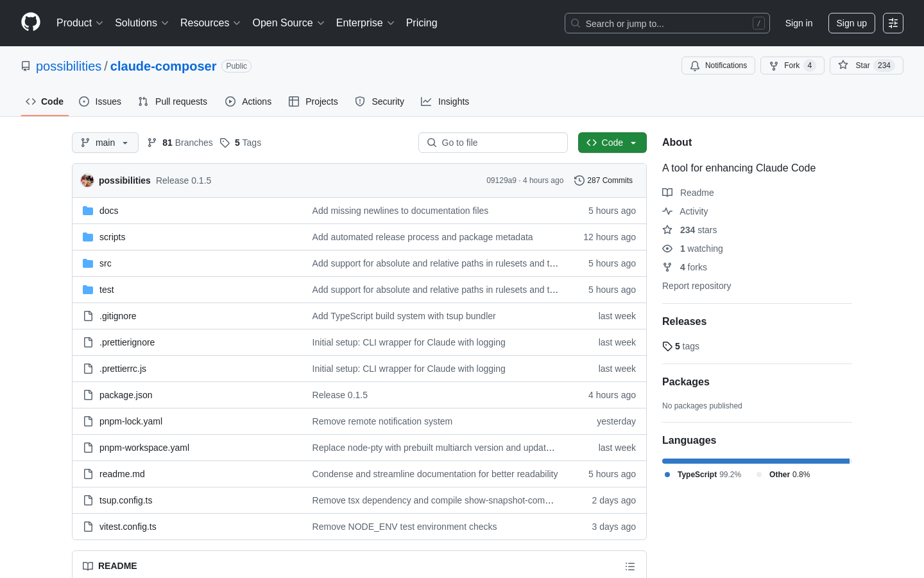
Task: Switch to the Projects tab
Action: [313, 101]
